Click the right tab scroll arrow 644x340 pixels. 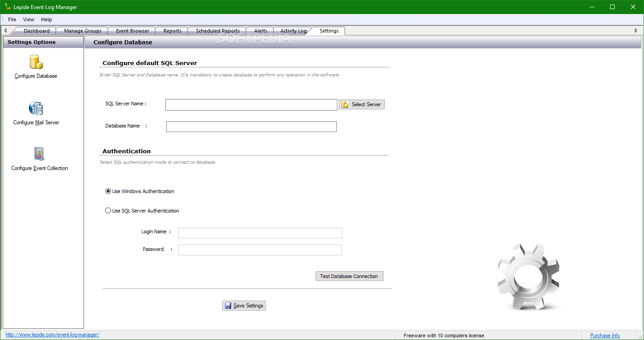636,31
